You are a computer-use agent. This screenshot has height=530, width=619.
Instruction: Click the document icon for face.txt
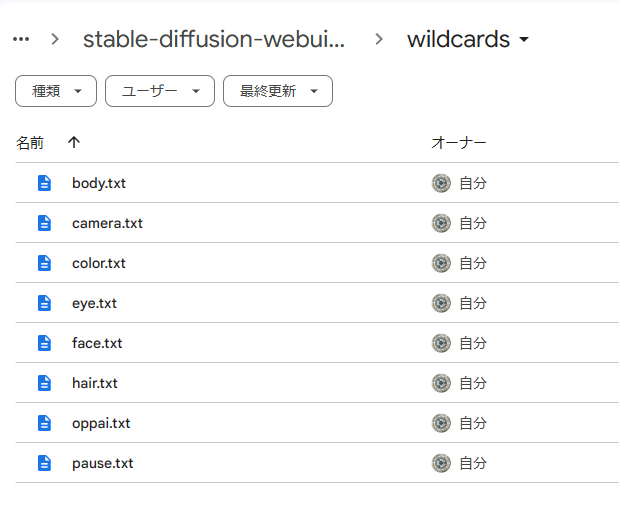pos(44,343)
